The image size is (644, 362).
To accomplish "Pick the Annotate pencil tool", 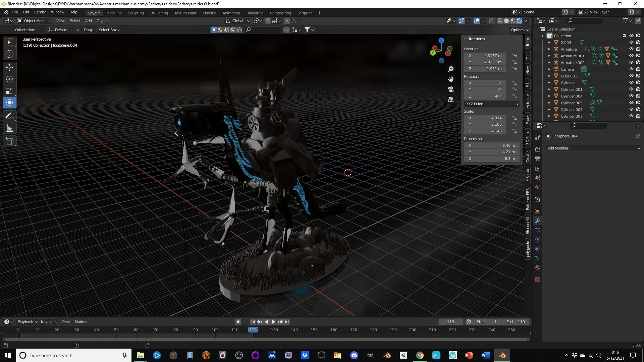I will click(x=9, y=116).
